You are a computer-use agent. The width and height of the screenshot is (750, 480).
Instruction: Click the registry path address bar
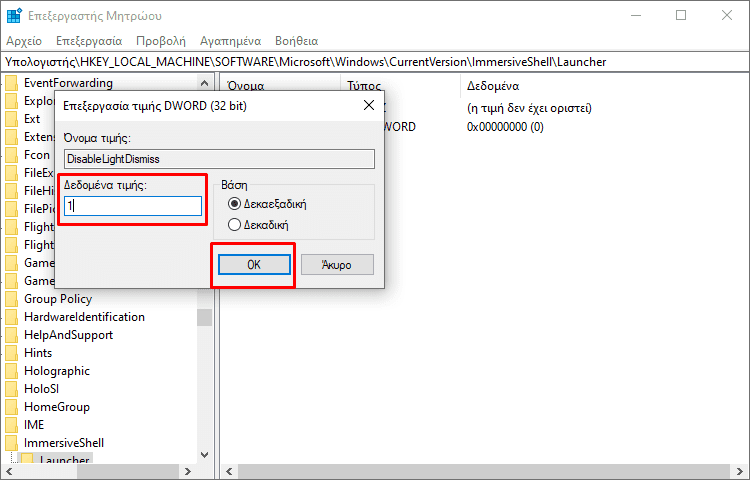[375, 62]
